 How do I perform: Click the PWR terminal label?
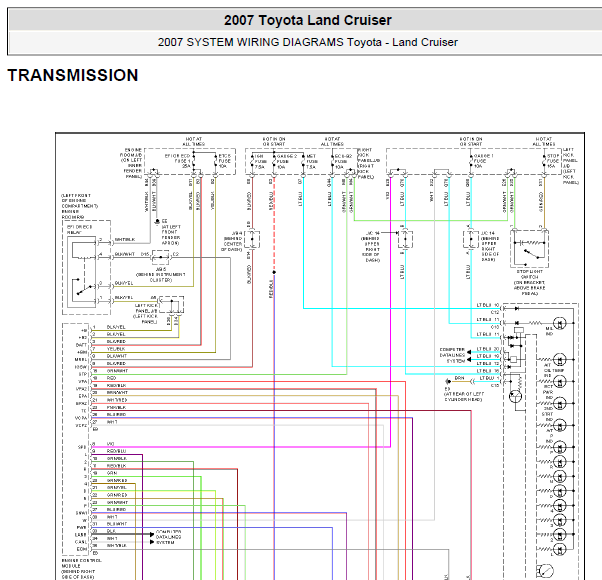pos(81,527)
